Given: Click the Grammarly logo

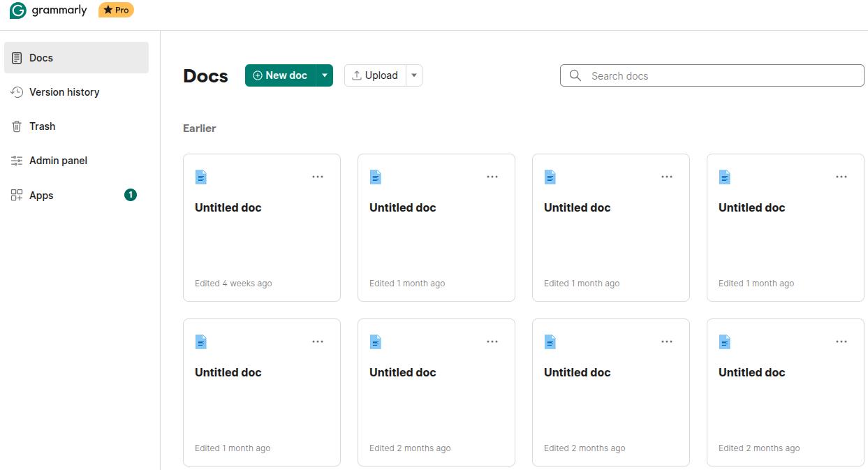Looking at the screenshot, I should (47, 10).
